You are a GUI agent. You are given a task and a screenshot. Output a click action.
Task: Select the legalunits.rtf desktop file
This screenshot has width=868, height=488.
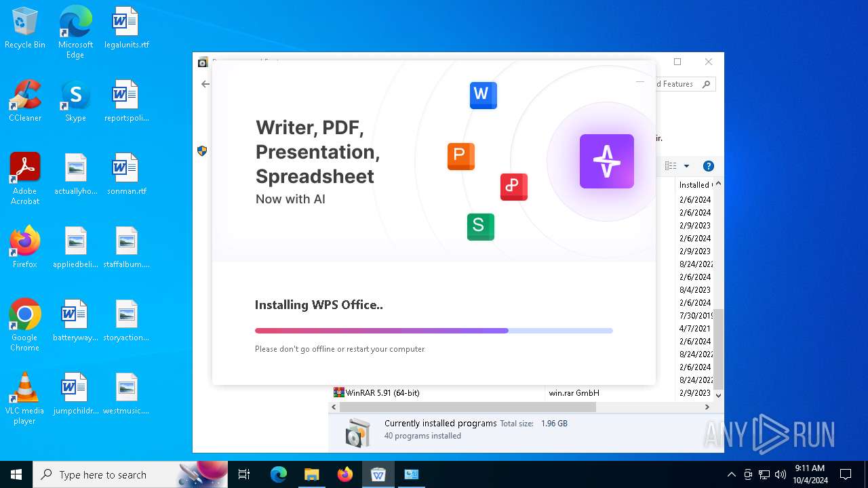click(126, 28)
